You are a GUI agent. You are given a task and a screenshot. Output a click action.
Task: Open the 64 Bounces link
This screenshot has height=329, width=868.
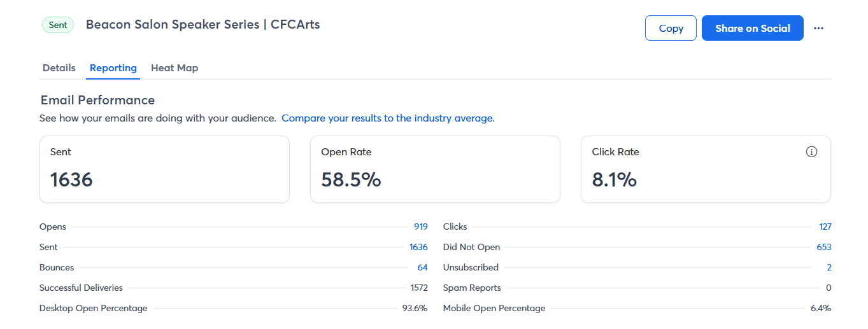(423, 267)
